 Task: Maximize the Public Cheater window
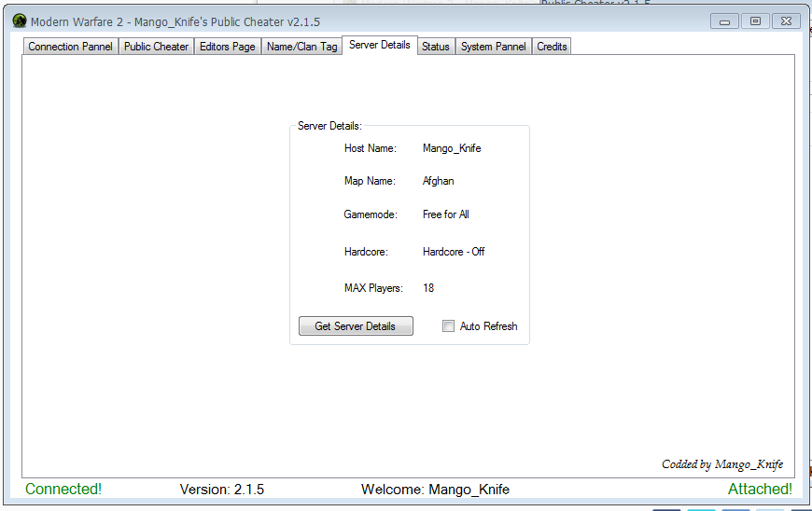[756, 21]
